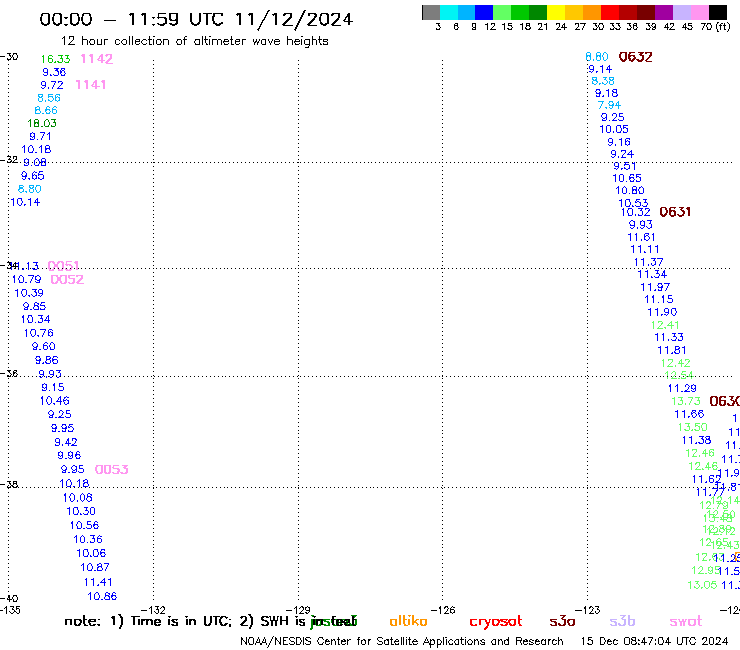Click the pink 0053 swot time label

pos(112,469)
